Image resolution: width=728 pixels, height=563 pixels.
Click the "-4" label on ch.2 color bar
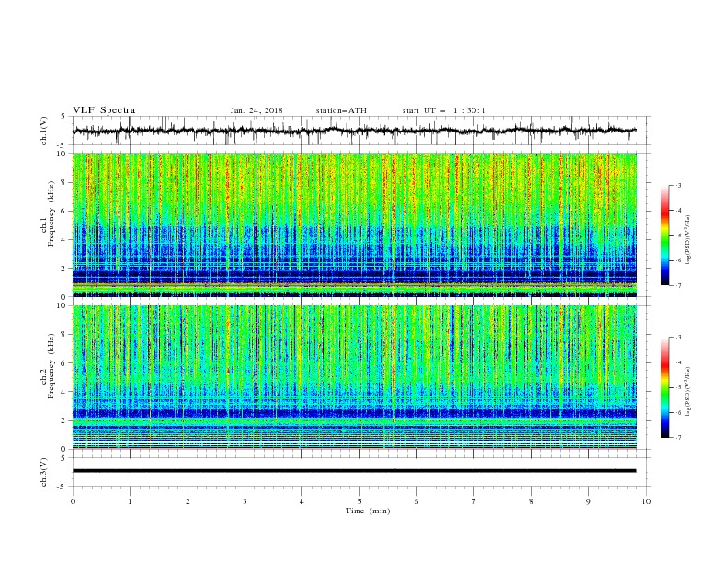coord(677,362)
